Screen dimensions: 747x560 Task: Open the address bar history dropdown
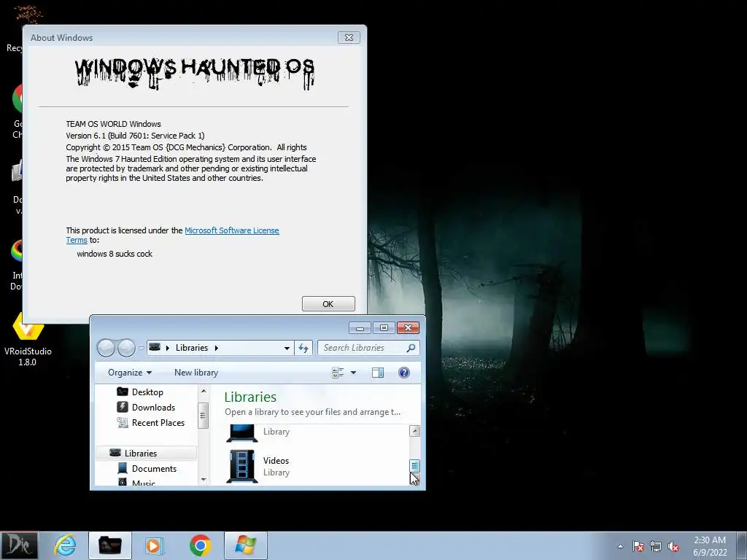tap(287, 348)
